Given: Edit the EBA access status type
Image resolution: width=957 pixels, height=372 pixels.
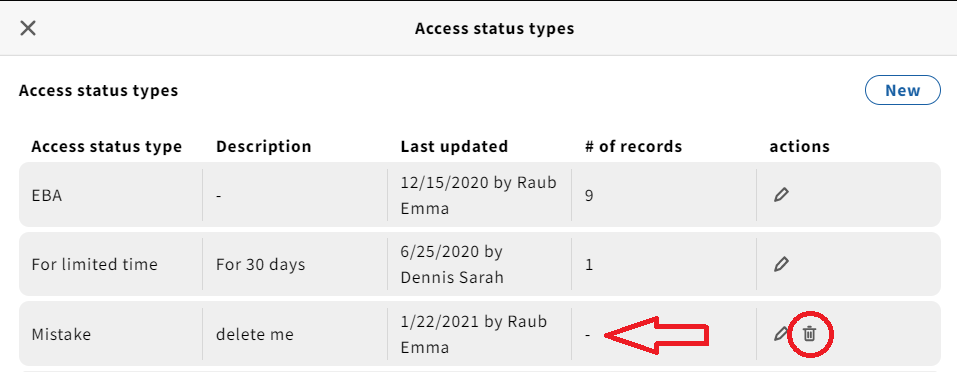Looking at the screenshot, I should (781, 195).
